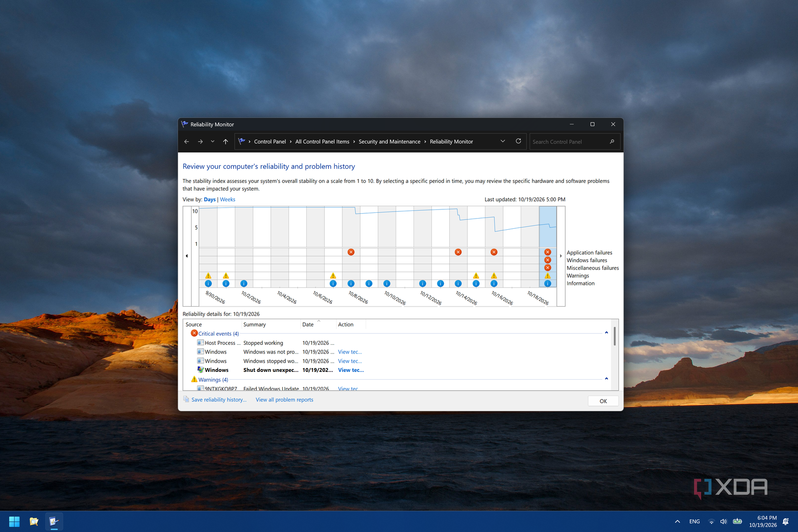Viewport: 798px width, 532px height.
Task: Open File Explorer from the taskbar
Action: pyautogui.click(x=34, y=521)
